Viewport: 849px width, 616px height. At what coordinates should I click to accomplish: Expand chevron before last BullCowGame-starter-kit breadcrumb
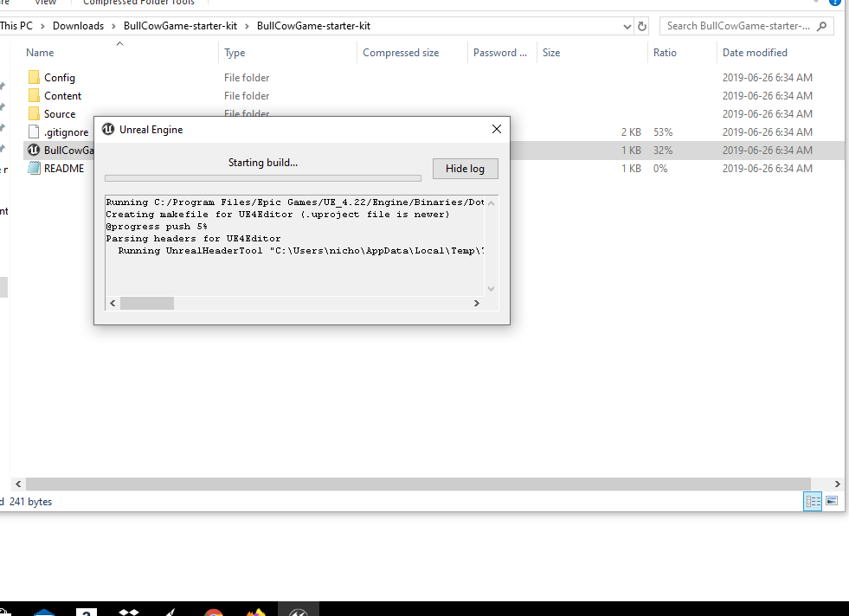coord(247,26)
